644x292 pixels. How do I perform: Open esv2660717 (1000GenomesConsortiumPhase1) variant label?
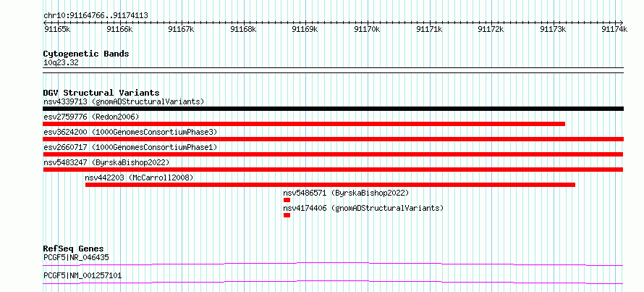(130, 147)
